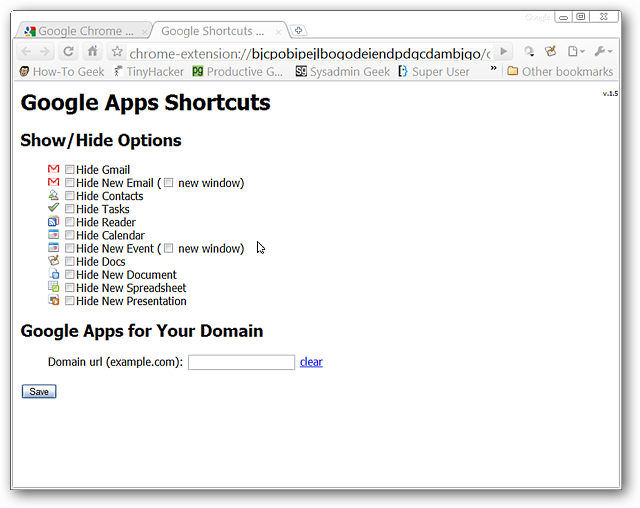Check the Hide Gmail checkbox
Screen dimensions: 640x508
[70, 169]
